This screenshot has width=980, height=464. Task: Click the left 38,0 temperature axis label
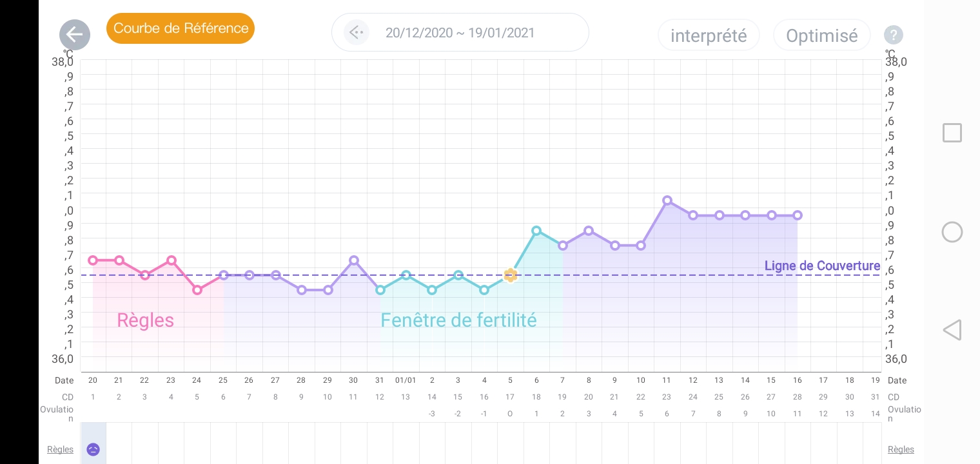63,62
